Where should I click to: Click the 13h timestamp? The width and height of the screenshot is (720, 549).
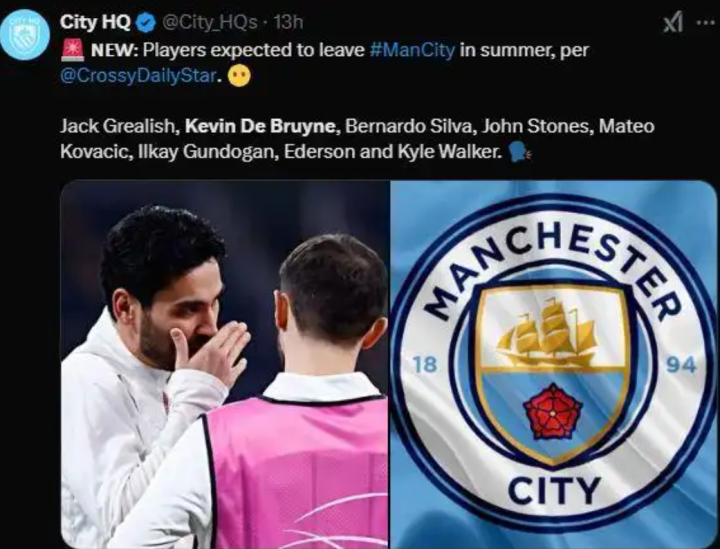click(288, 22)
